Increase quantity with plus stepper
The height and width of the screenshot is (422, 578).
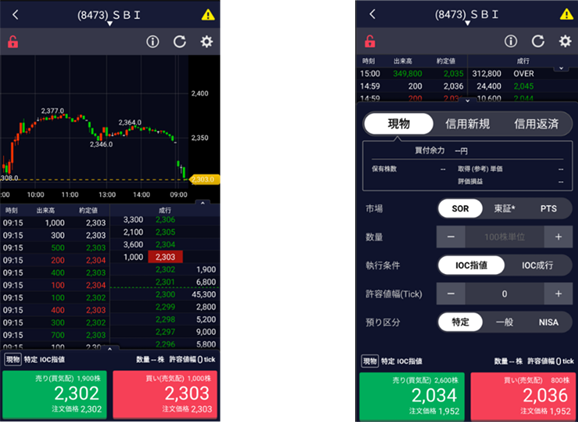tap(558, 237)
